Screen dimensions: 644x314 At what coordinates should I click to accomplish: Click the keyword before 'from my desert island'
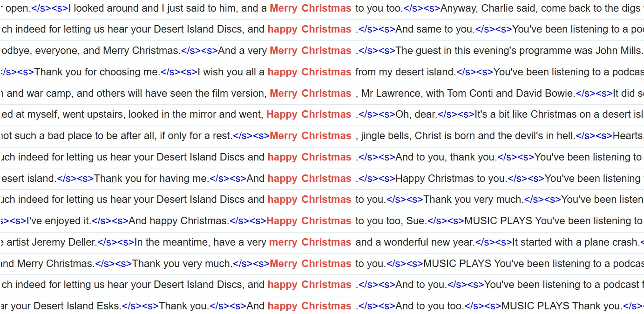tap(309, 72)
